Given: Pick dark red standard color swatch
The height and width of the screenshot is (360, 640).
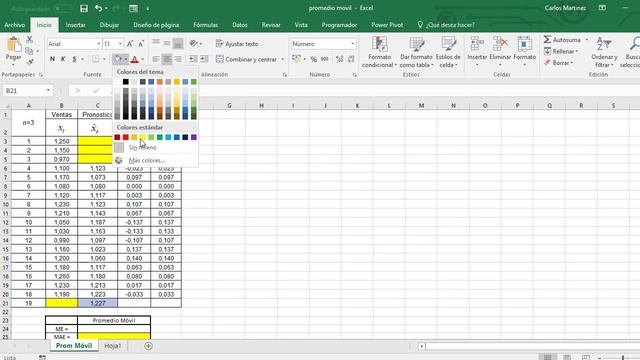Looking at the screenshot, I should point(117,138).
